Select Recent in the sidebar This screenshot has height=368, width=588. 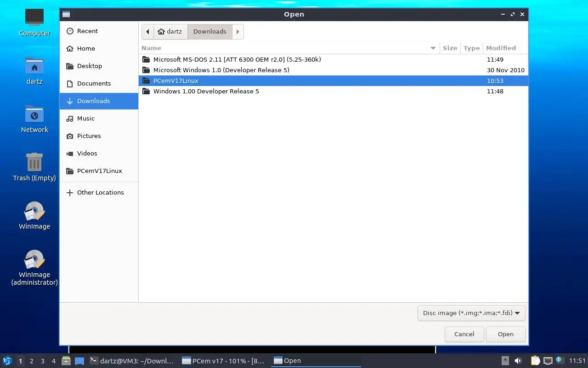click(x=99, y=31)
